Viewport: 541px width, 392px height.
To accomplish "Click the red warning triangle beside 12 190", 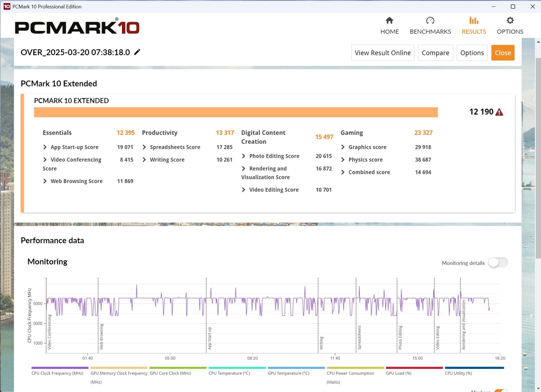I will click(499, 112).
